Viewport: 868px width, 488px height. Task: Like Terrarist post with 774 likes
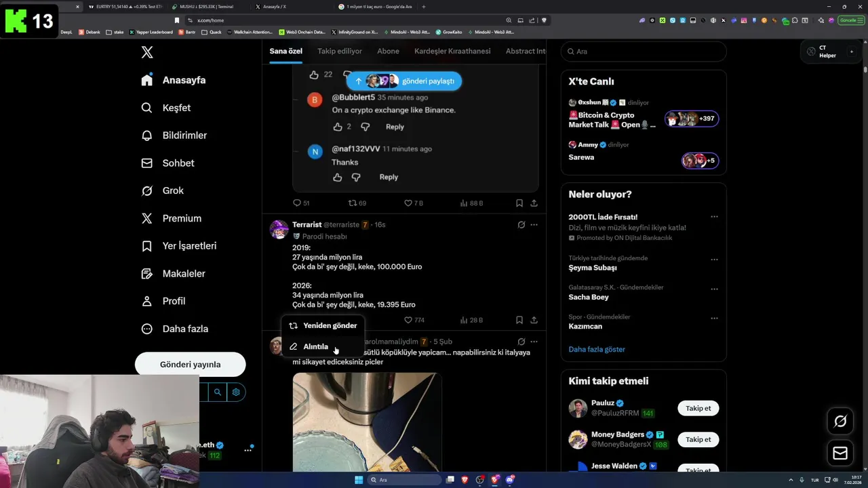coord(414,320)
